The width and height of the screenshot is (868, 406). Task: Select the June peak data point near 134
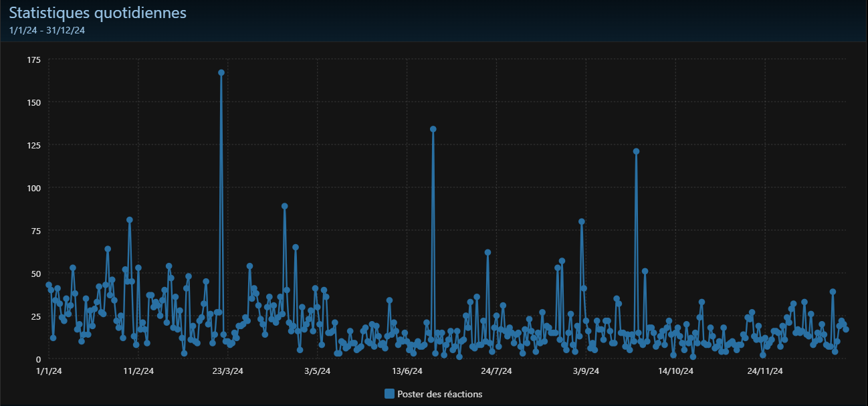click(433, 129)
